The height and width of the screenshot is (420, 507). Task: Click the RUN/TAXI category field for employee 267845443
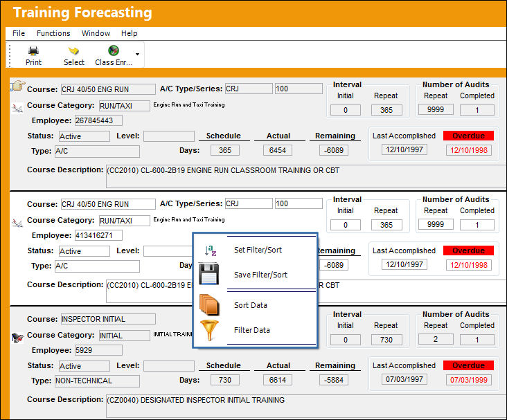pyautogui.click(x=125, y=106)
